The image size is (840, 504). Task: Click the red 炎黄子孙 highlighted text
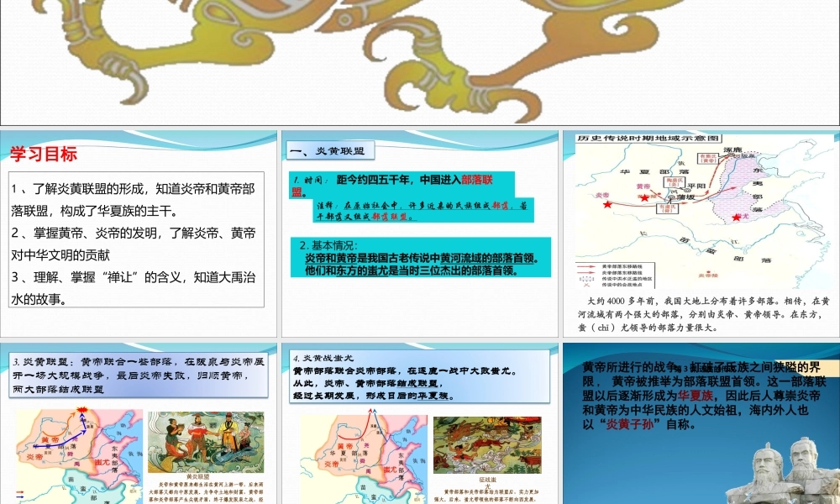(x=626, y=425)
